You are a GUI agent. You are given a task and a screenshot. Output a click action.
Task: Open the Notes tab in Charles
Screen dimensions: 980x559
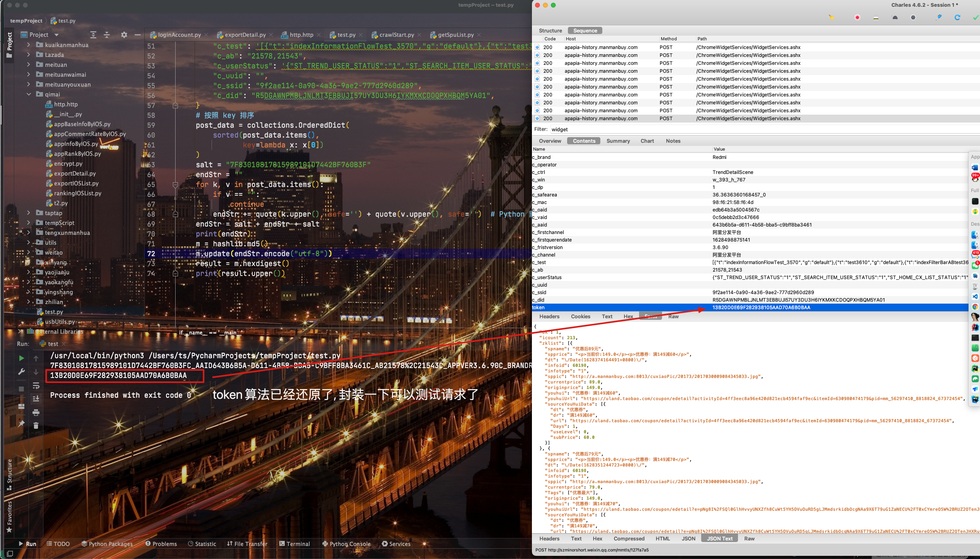click(x=673, y=141)
